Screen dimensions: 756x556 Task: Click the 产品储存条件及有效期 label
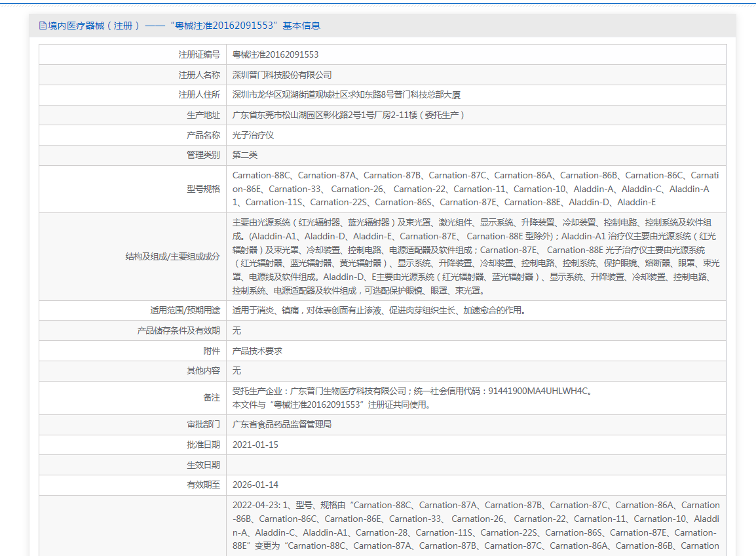[x=178, y=330]
